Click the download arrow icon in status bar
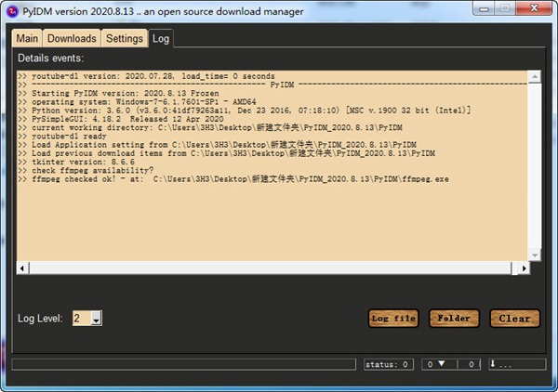 point(493,363)
